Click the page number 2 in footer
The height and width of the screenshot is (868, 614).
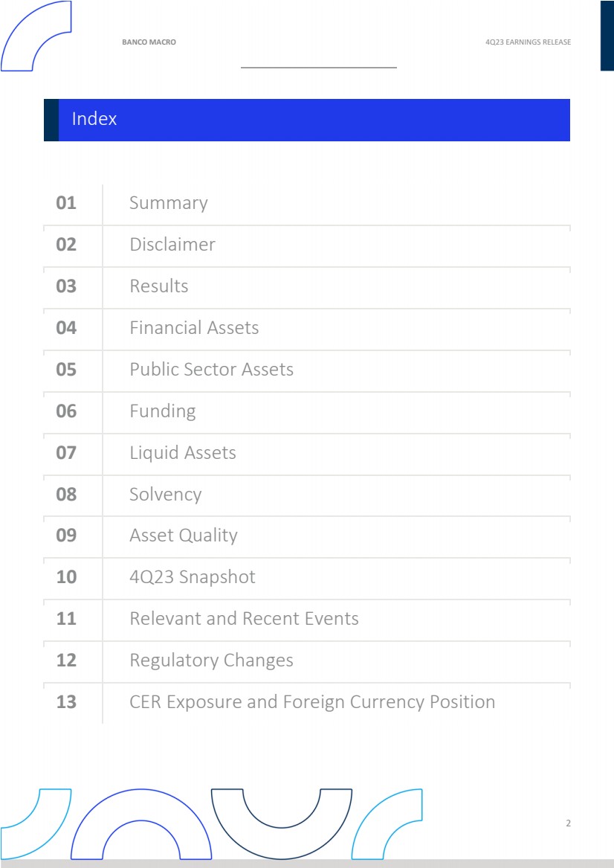pos(569,823)
